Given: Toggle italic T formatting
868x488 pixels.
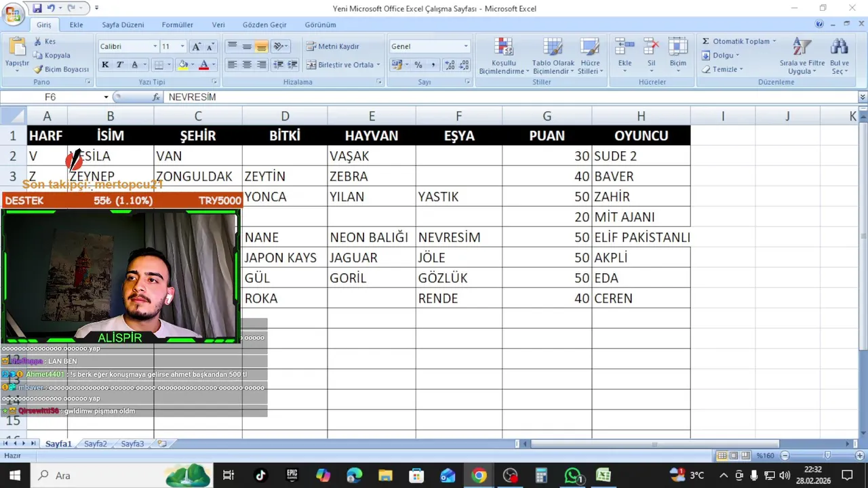Looking at the screenshot, I should [120, 65].
